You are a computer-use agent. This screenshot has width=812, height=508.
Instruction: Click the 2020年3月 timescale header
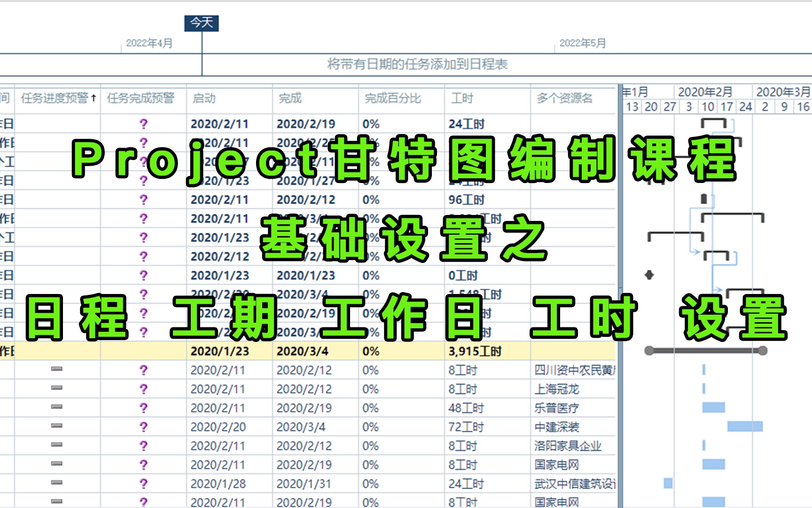(783, 92)
